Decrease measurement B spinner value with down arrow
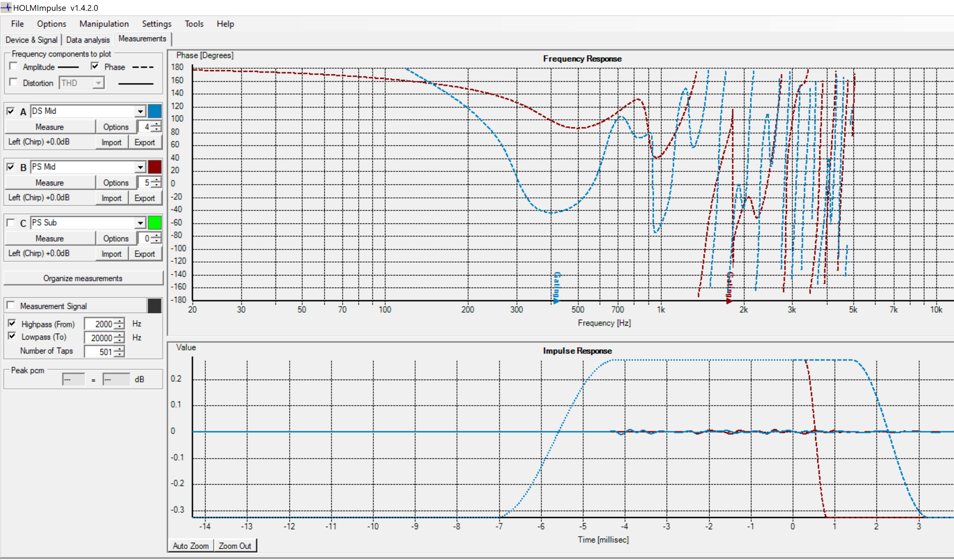This screenshot has height=560, width=954. tap(156, 185)
